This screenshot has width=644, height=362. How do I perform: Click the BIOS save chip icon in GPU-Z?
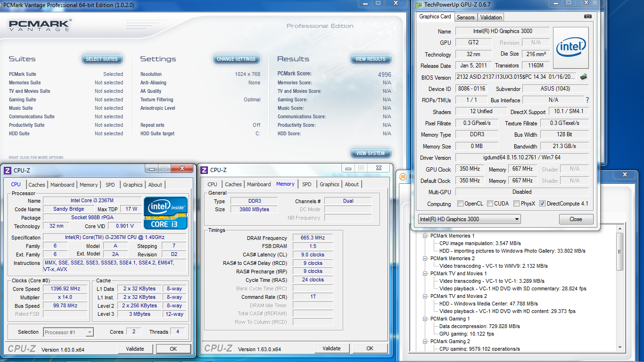584,76
